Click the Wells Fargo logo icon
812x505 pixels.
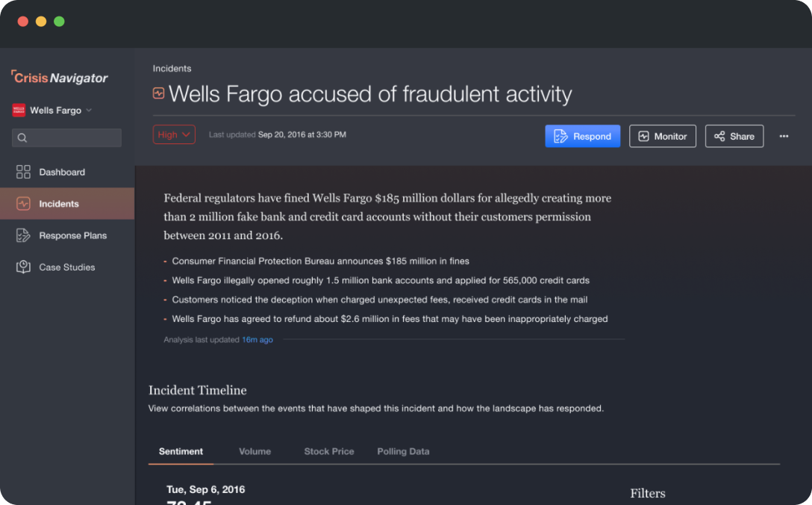(19, 110)
